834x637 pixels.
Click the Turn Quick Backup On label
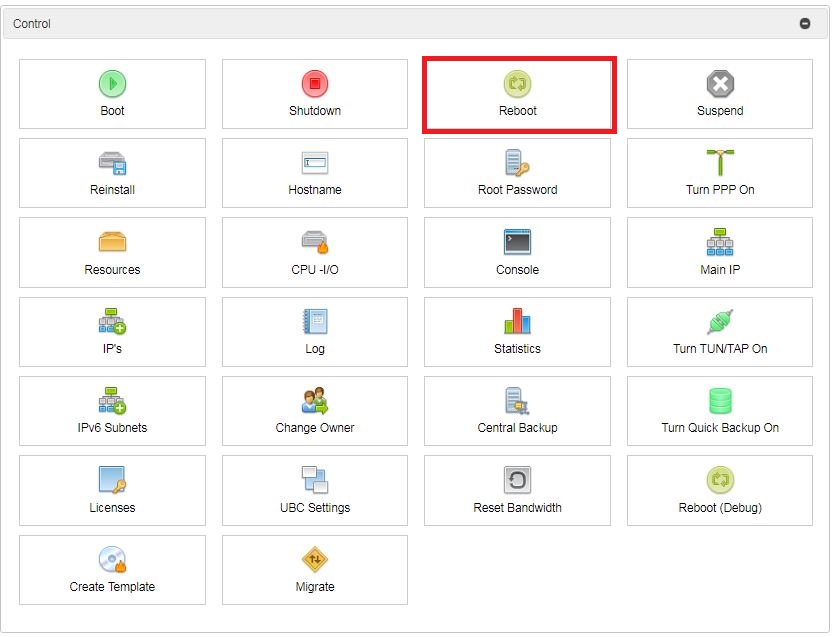pos(720,428)
